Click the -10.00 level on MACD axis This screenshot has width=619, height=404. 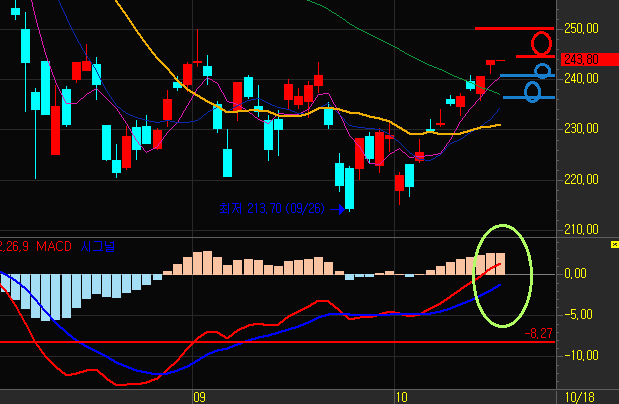click(582, 355)
